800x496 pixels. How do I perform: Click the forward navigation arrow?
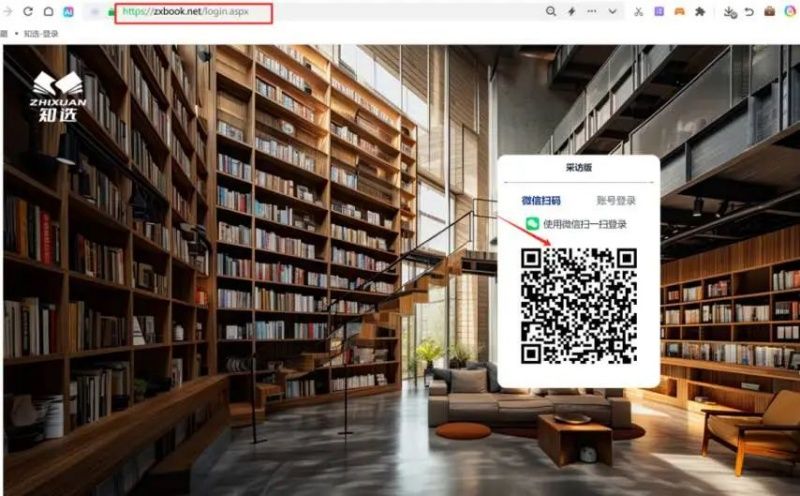8,11
